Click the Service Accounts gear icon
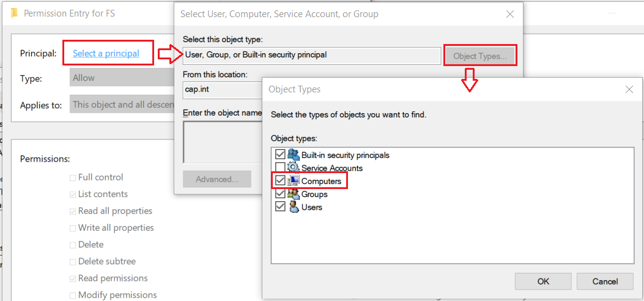The width and height of the screenshot is (644, 301). point(293,168)
